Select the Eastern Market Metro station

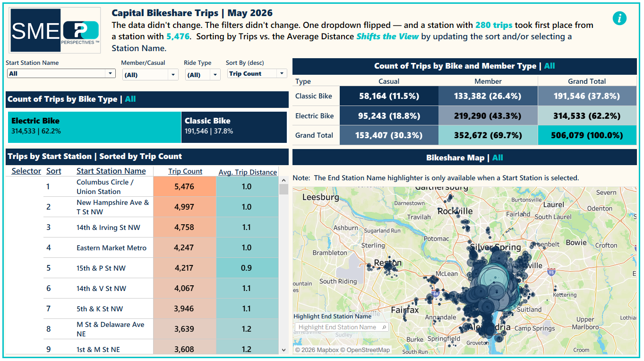tap(112, 248)
